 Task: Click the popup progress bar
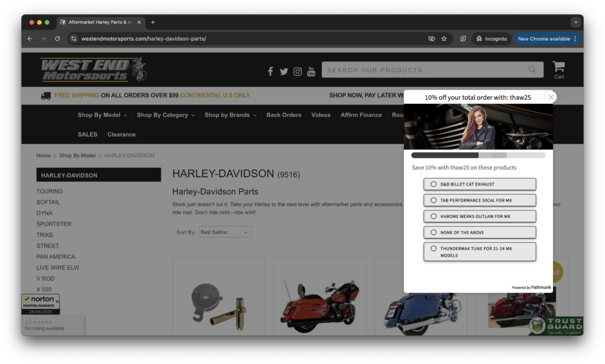[x=478, y=155]
